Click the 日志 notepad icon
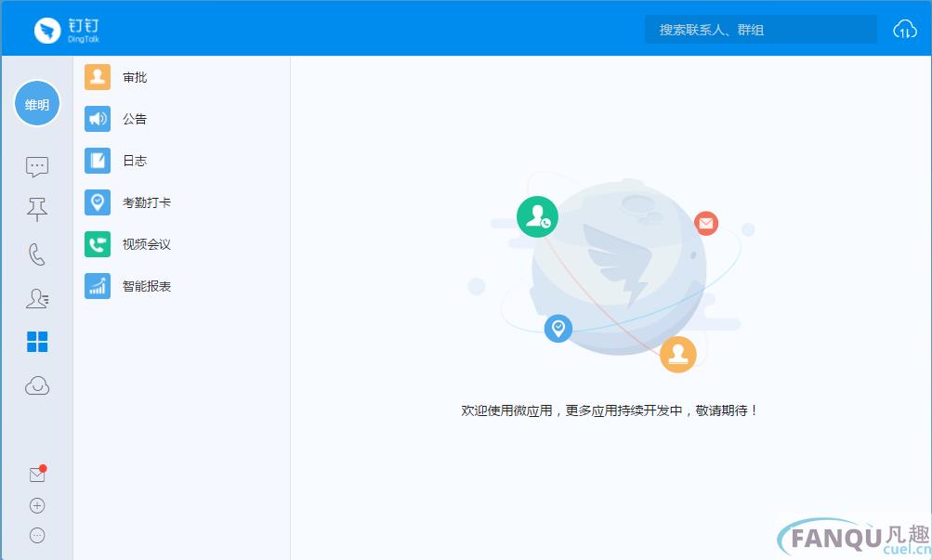The height and width of the screenshot is (560, 932). tap(98, 161)
